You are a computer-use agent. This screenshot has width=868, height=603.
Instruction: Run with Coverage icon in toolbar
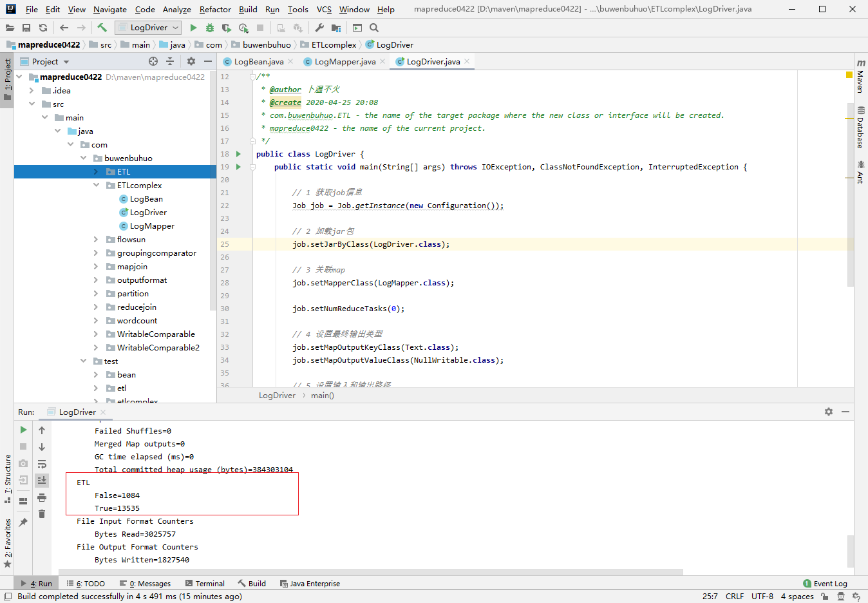coord(227,28)
